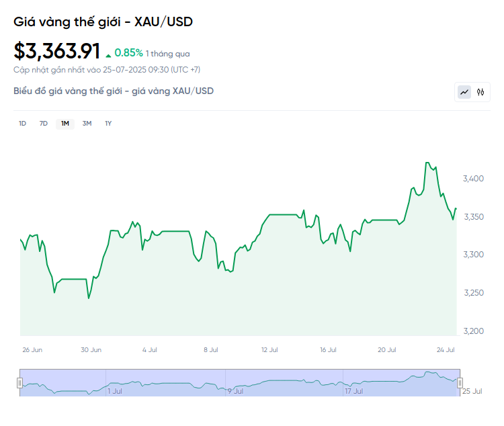Click the '17 Jul' marker in navigator
The image size is (504, 426).
pos(353,390)
